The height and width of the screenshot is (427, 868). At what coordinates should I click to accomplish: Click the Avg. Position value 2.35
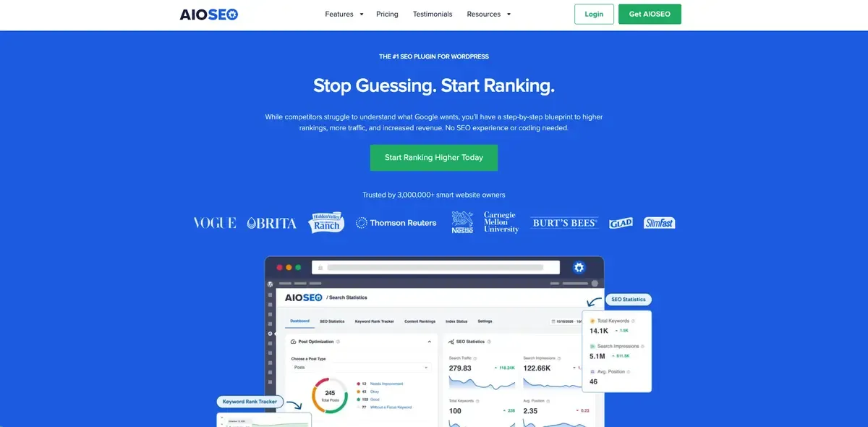(x=530, y=411)
